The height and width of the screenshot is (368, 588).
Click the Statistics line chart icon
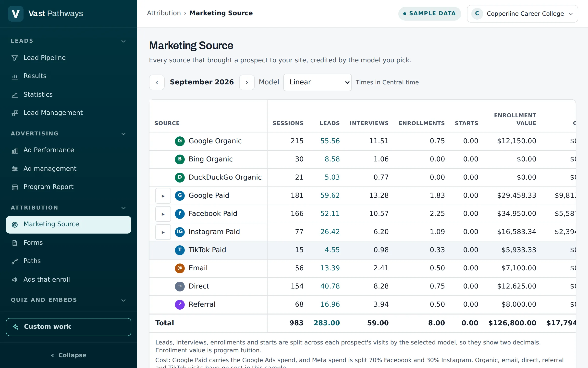click(x=15, y=95)
